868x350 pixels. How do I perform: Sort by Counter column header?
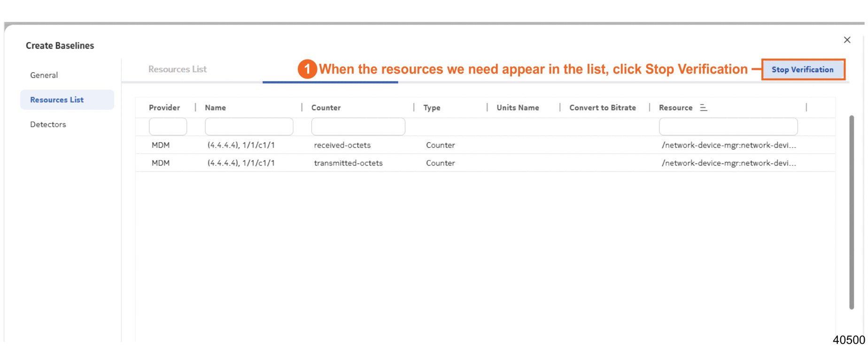coord(326,107)
